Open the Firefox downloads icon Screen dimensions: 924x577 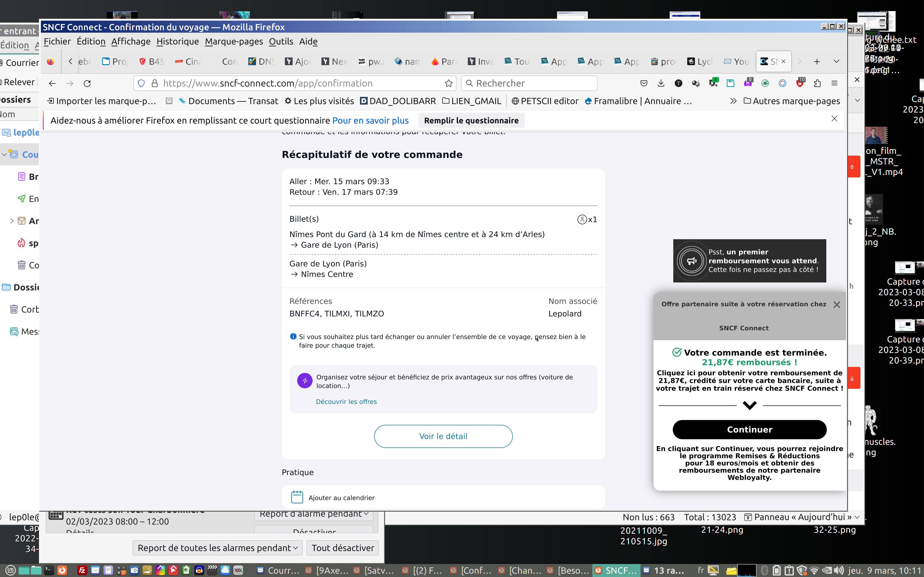point(661,83)
